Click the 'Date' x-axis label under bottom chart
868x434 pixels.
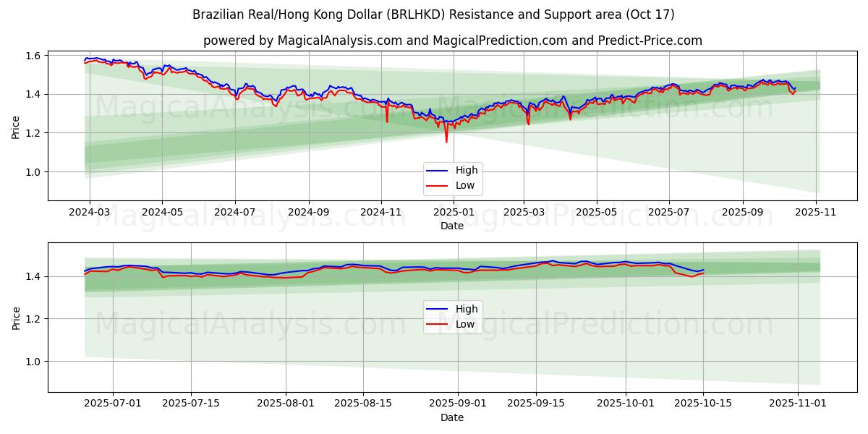452,417
